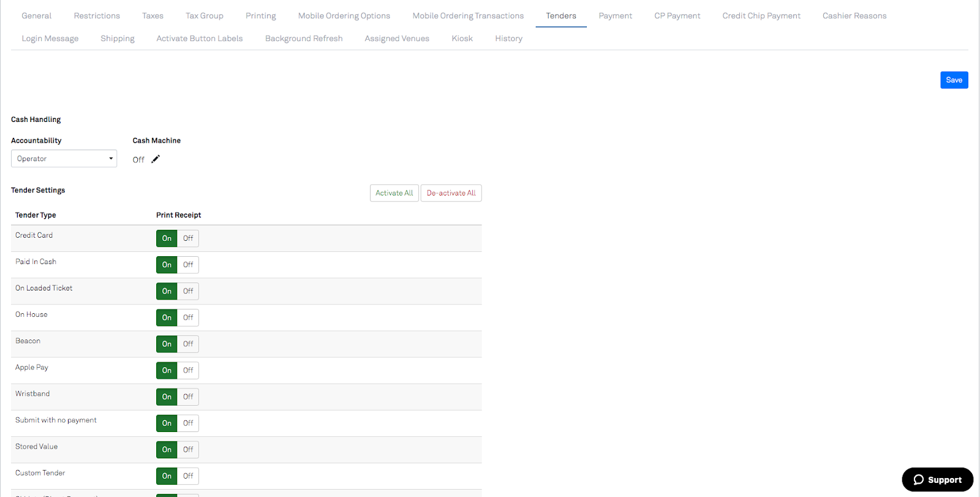The width and height of the screenshot is (980, 497).
Task: Edit Cash Machine setting with pencil icon
Action: point(156,159)
